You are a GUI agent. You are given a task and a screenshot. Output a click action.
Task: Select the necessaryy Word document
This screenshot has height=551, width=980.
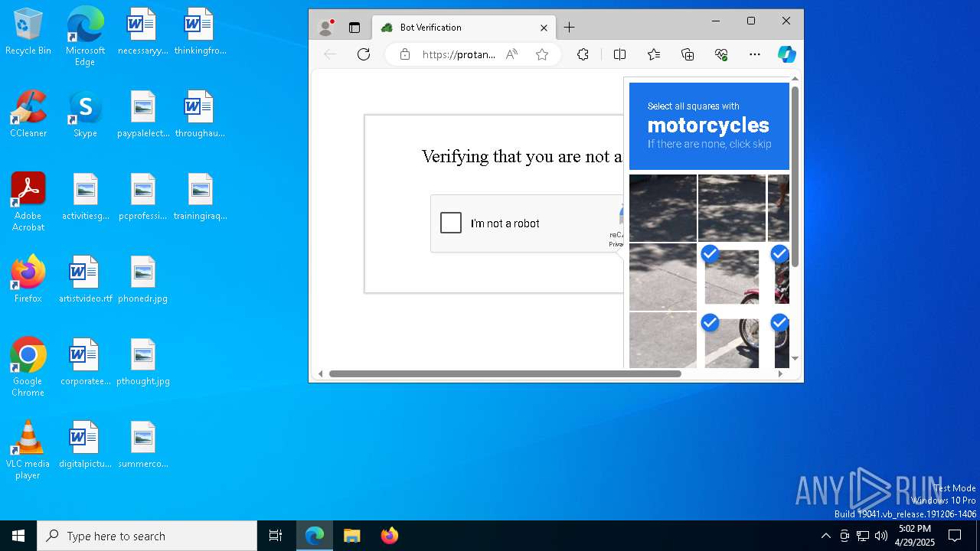coord(142,32)
